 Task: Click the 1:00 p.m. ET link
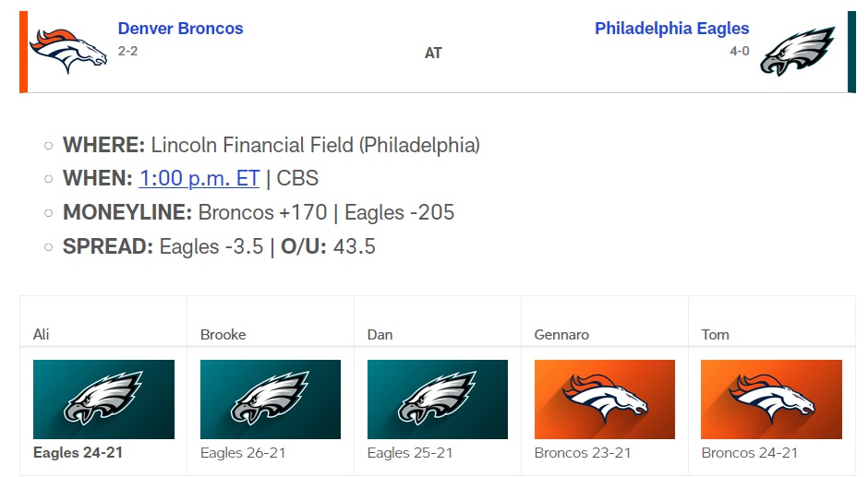coord(199,178)
